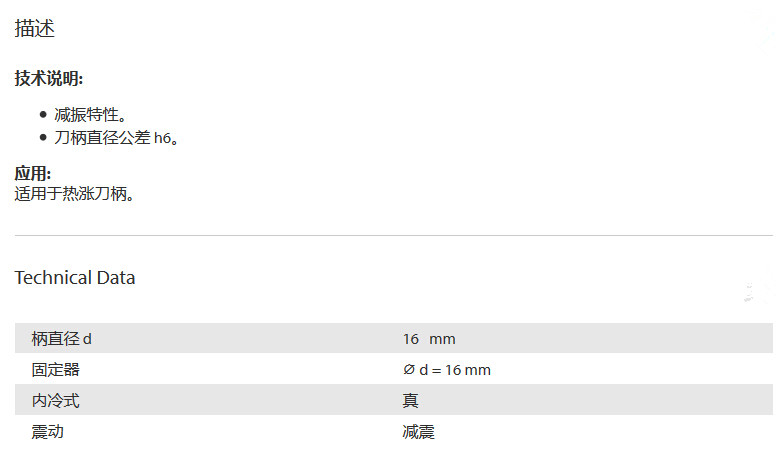The height and width of the screenshot is (464, 780).
Task: Select the 内冷式 row label
Action: [55, 401]
